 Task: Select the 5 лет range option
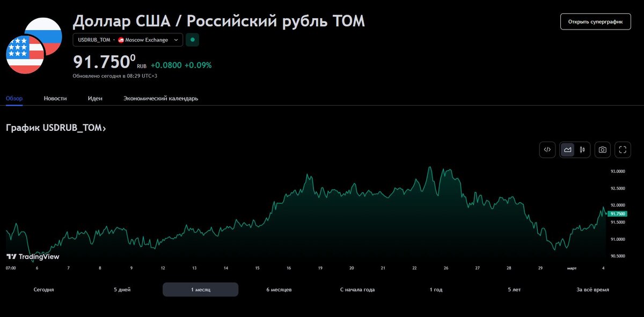[x=514, y=289]
